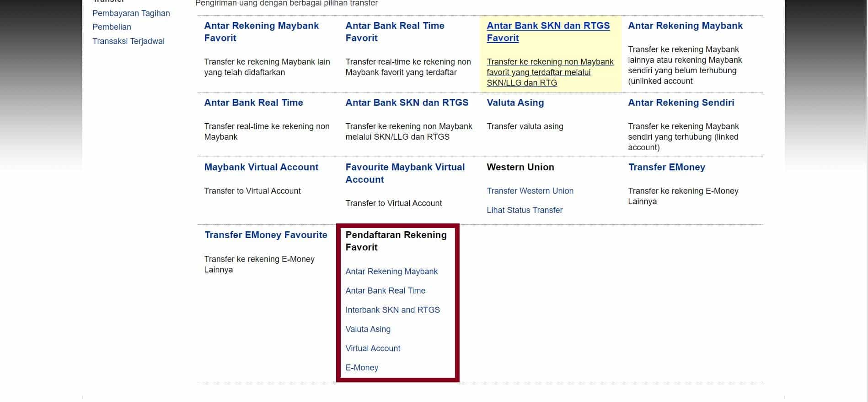This screenshot has height=402, width=868.
Task: Register Virtual Account as favorite
Action: (x=373, y=348)
